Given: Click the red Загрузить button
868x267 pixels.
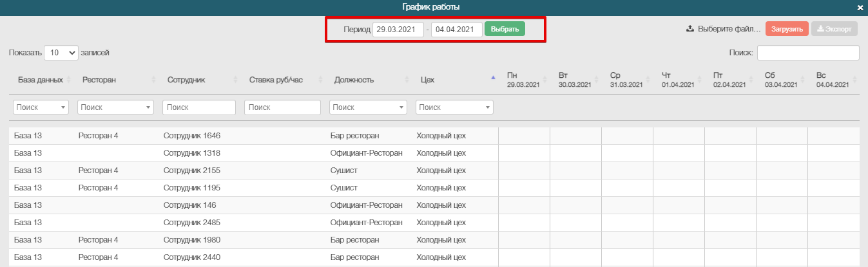Looking at the screenshot, I should tap(787, 29).
